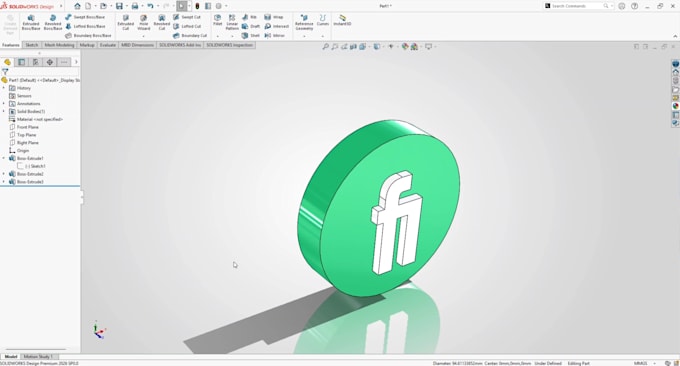Image resolution: width=680 pixels, height=366 pixels.
Task: Open Edit Appearance color ball in view toolbar
Action: [405, 46]
